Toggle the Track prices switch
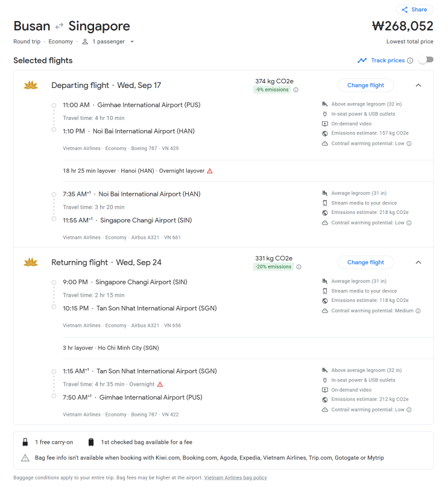Screen dimensions: 448x487 [426, 60]
